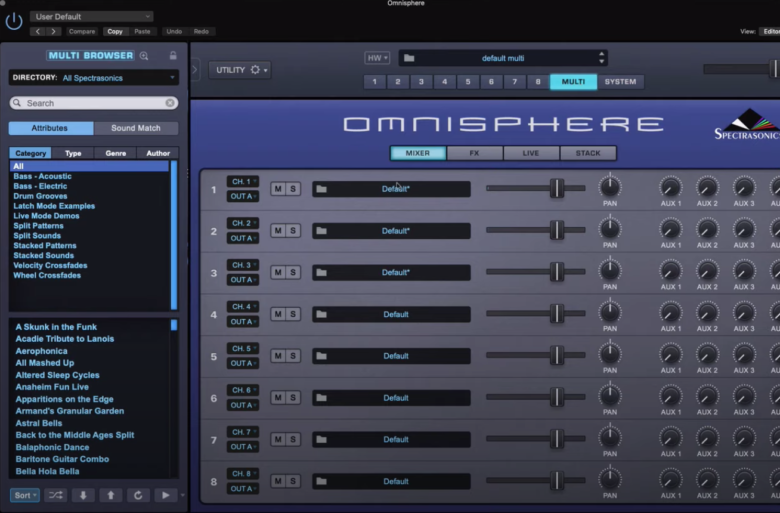Click PAN knob on part 1
The width and height of the screenshot is (780, 513).
pyautogui.click(x=610, y=187)
